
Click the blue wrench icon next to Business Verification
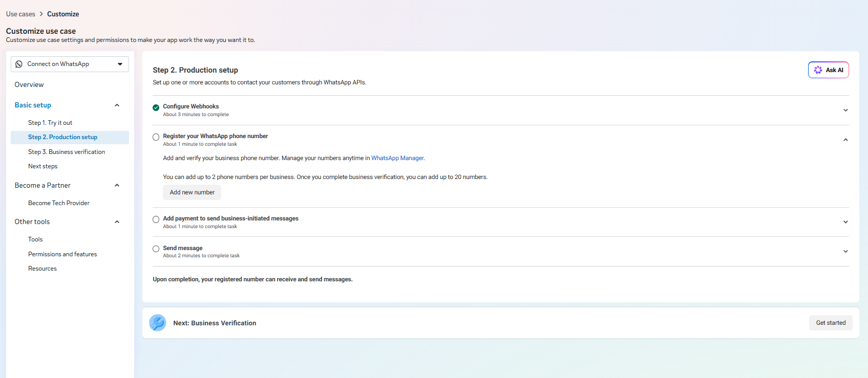(x=158, y=323)
